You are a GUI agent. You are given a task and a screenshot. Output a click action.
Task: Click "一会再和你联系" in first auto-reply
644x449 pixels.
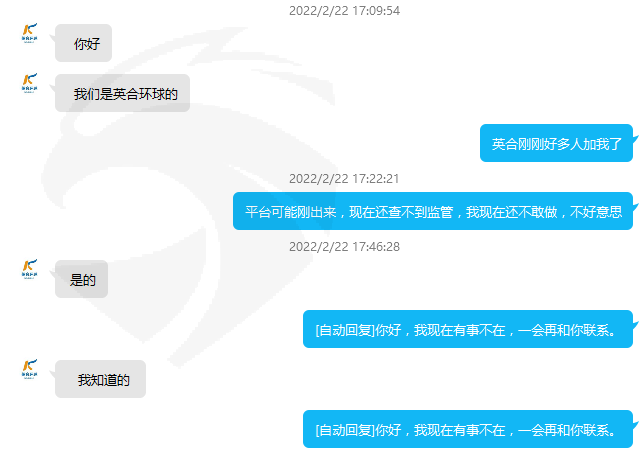564,330
